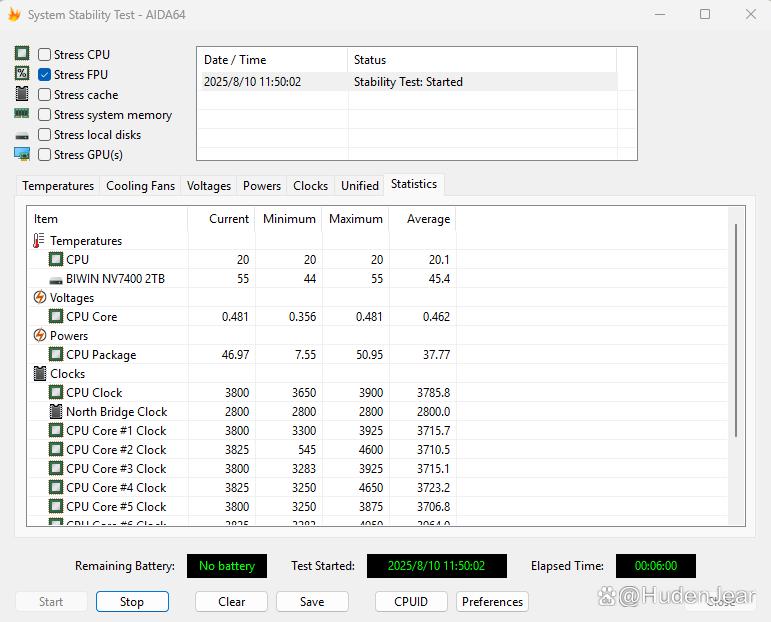Stop the stability test
Screen dimensions: 771x622
point(132,602)
